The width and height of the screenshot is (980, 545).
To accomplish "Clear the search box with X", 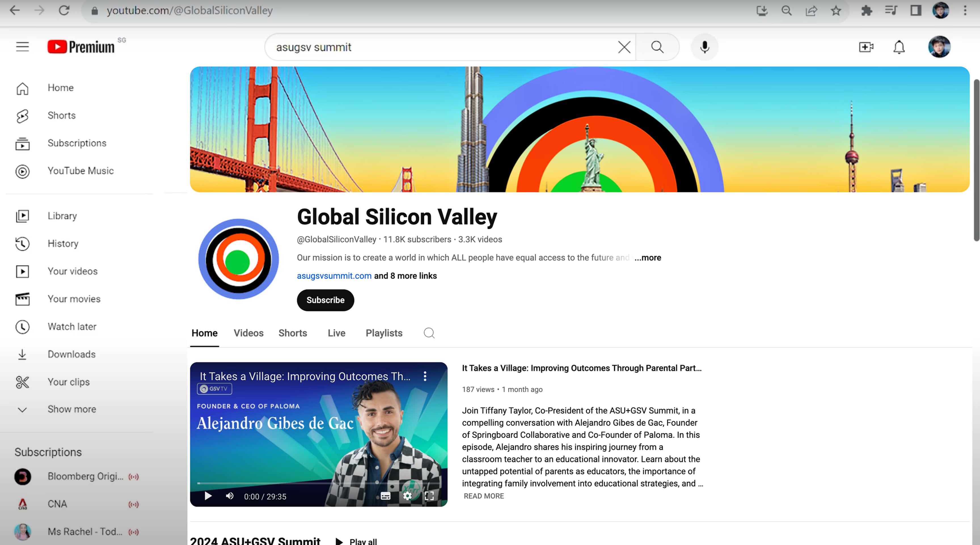I will 624,47.
